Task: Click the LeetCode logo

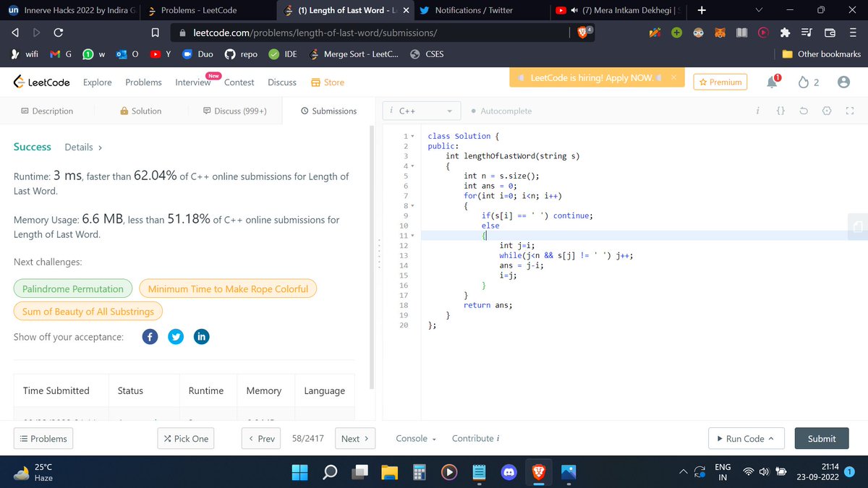Action: (x=42, y=82)
